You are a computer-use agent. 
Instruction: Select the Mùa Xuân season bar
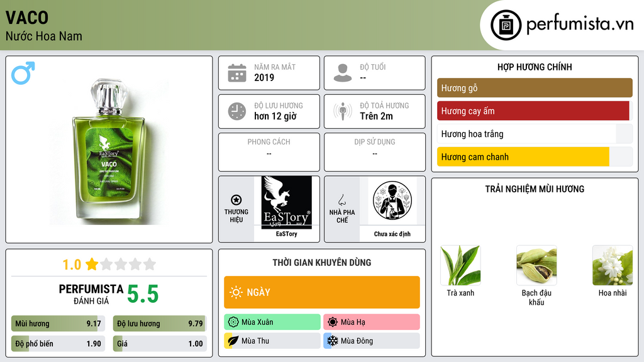pyautogui.click(x=272, y=322)
